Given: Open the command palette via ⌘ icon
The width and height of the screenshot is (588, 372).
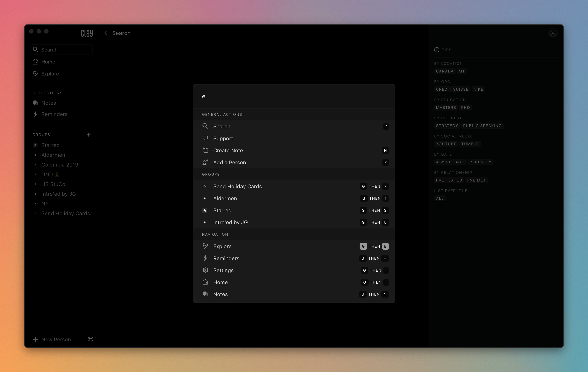Looking at the screenshot, I should pos(90,339).
